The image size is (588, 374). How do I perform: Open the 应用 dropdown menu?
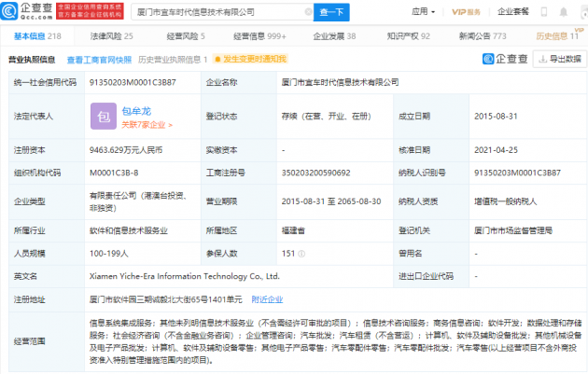click(x=424, y=11)
